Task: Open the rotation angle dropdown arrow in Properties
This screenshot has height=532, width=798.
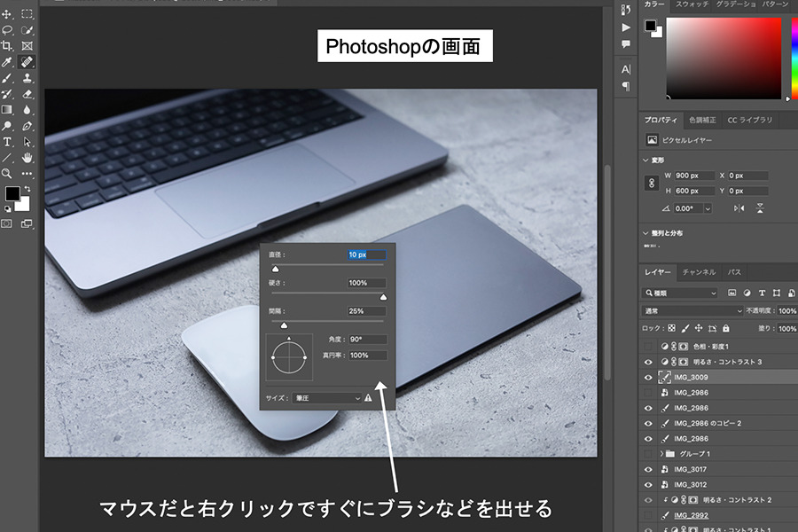Action: (708, 208)
